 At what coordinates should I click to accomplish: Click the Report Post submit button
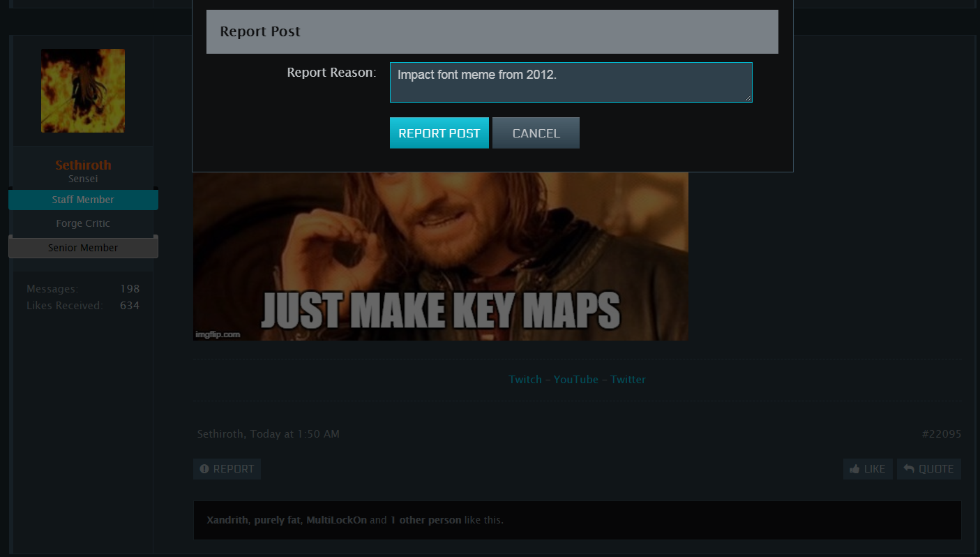[x=439, y=133]
